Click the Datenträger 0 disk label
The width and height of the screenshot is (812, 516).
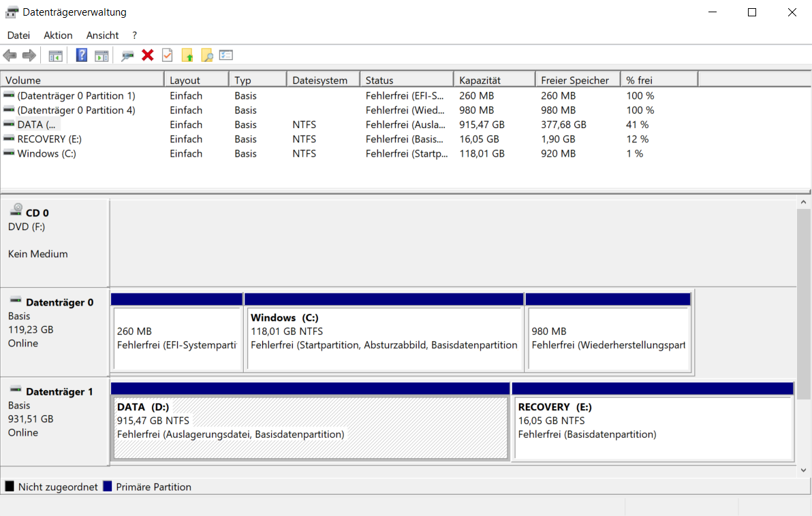[59, 302]
